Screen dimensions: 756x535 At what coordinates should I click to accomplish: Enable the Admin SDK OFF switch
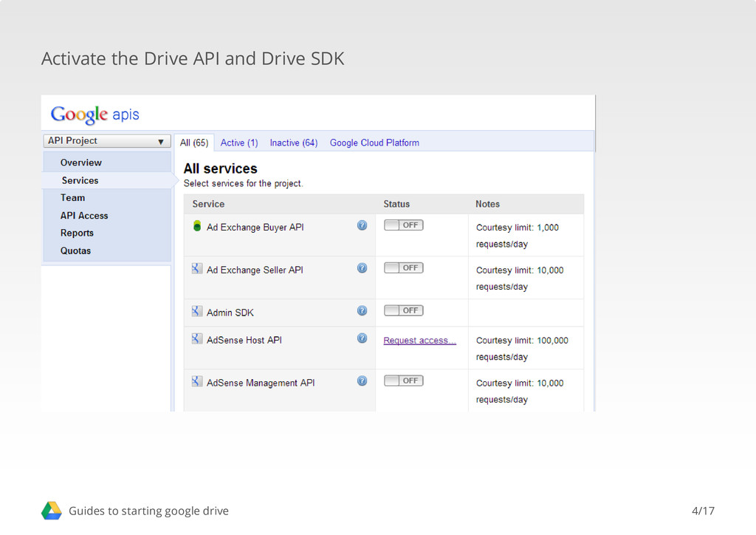(x=403, y=311)
